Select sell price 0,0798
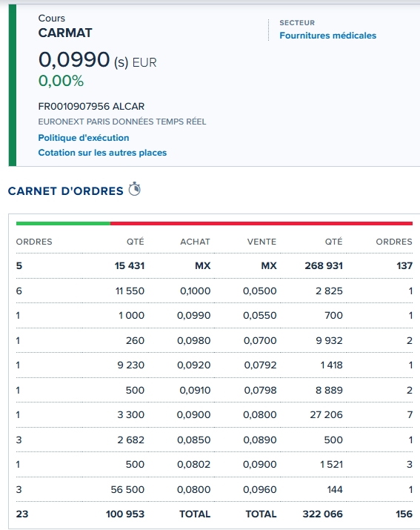This screenshot has height=530, width=420. tap(260, 390)
